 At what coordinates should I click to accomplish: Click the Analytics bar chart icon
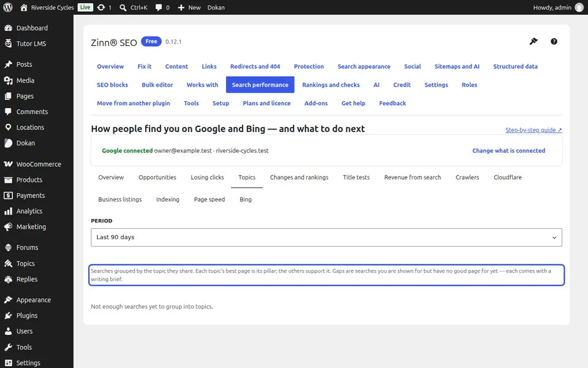point(8,211)
